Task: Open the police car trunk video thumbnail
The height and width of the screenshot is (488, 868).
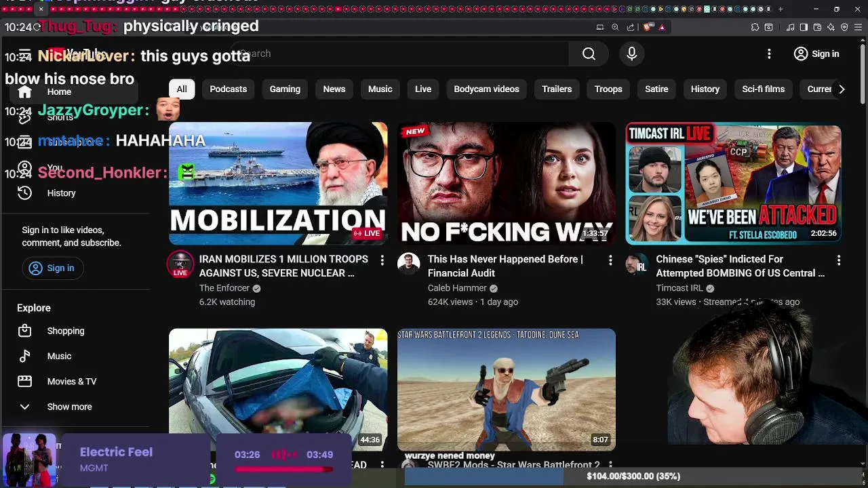Action: [x=278, y=390]
